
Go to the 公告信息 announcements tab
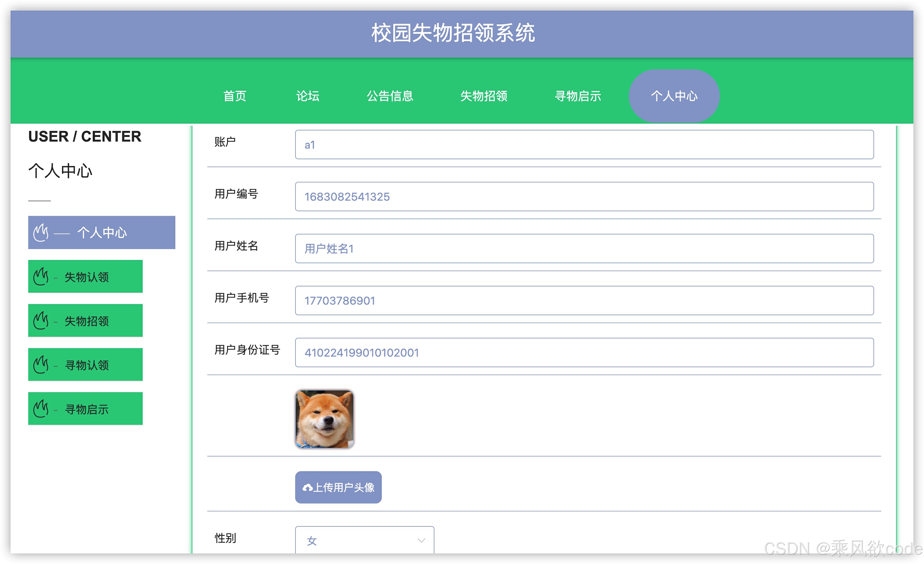point(390,96)
